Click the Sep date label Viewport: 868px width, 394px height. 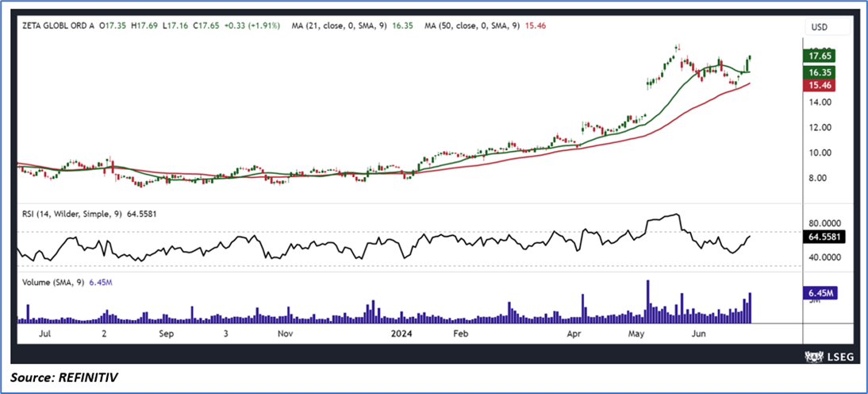tap(167, 334)
